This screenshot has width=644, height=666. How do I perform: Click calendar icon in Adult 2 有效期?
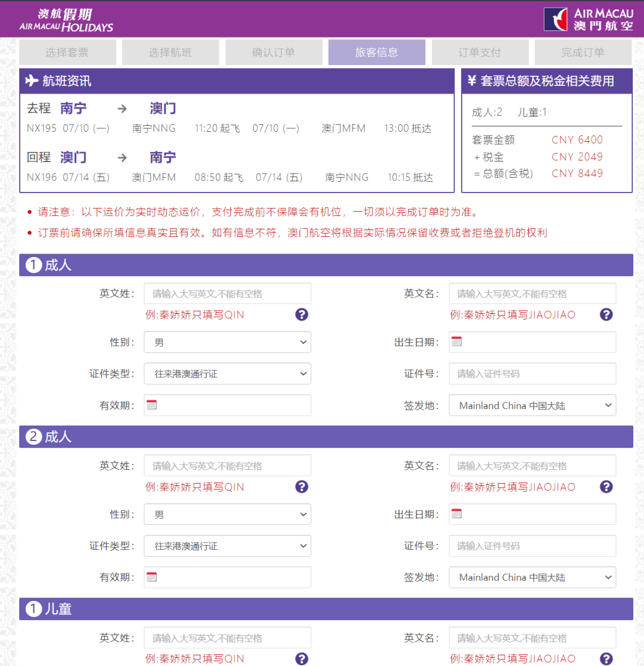(151, 577)
